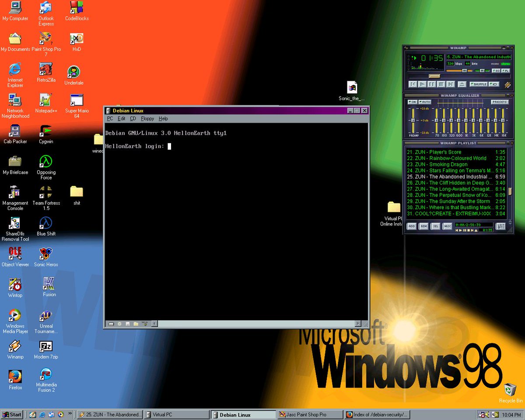Viewport: 525px width, 420px height.
Task: Click Winamp main Pause button
Action: pyautogui.click(x=432, y=84)
